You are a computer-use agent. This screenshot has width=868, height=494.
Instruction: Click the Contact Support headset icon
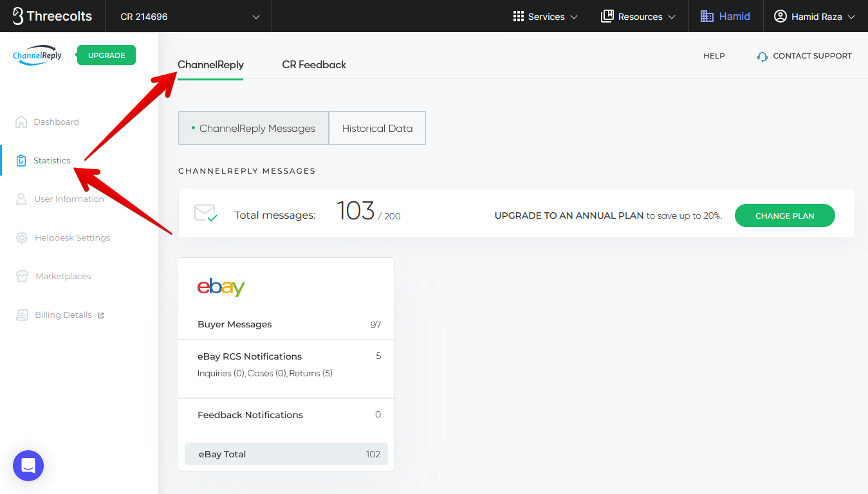coord(762,57)
